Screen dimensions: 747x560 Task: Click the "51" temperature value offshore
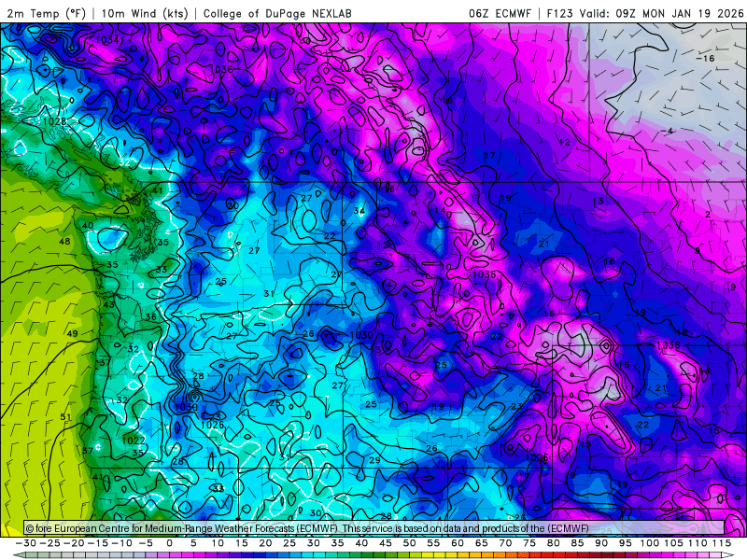(x=65, y=417)
